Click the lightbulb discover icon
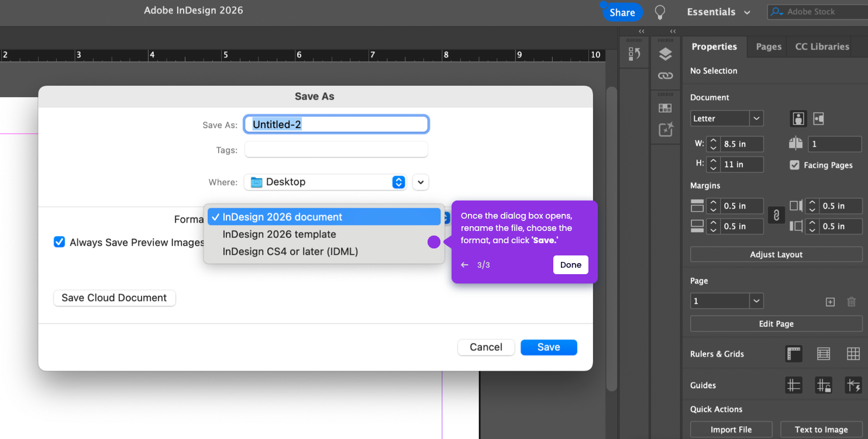 tap(660, 12)
